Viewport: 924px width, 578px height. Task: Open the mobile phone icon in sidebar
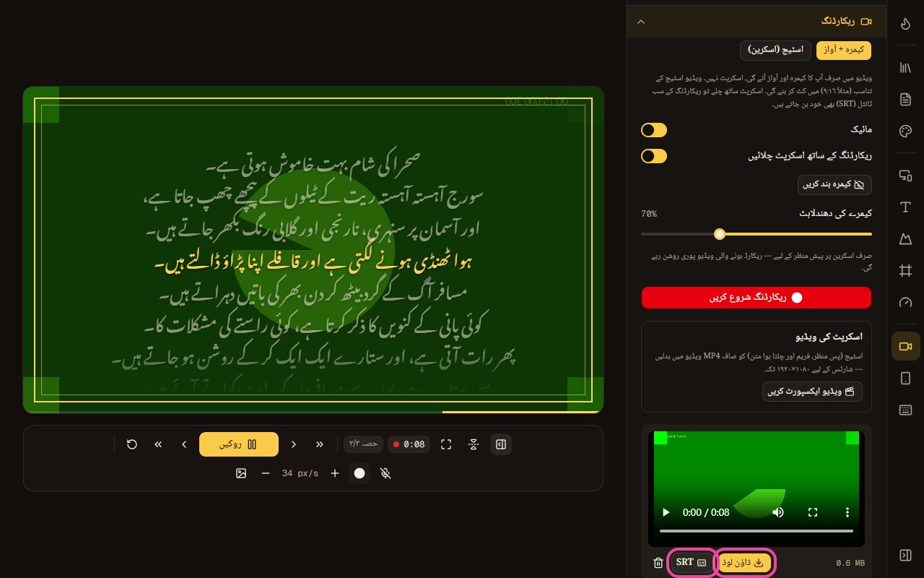(905, 379)
